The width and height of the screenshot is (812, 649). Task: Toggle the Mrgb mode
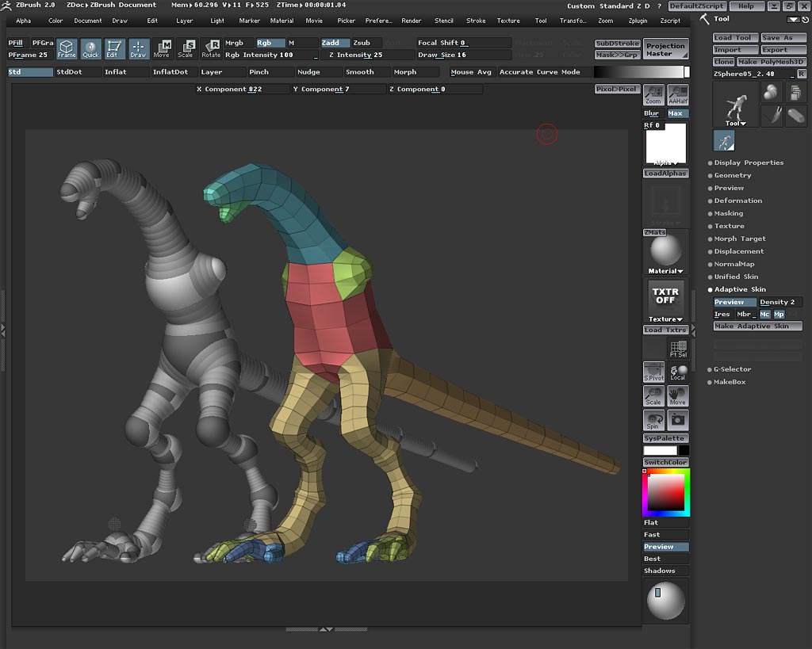pyautogui.click(x=239, y=43)
